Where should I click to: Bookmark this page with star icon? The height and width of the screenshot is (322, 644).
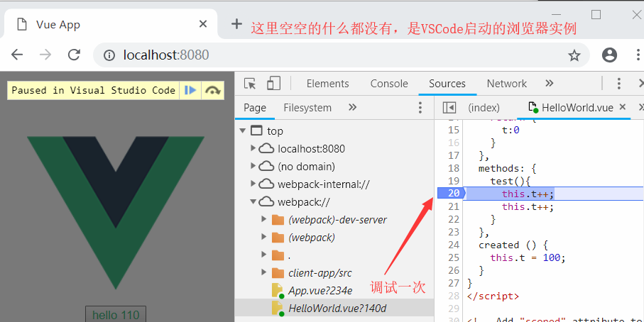(574, 55)
